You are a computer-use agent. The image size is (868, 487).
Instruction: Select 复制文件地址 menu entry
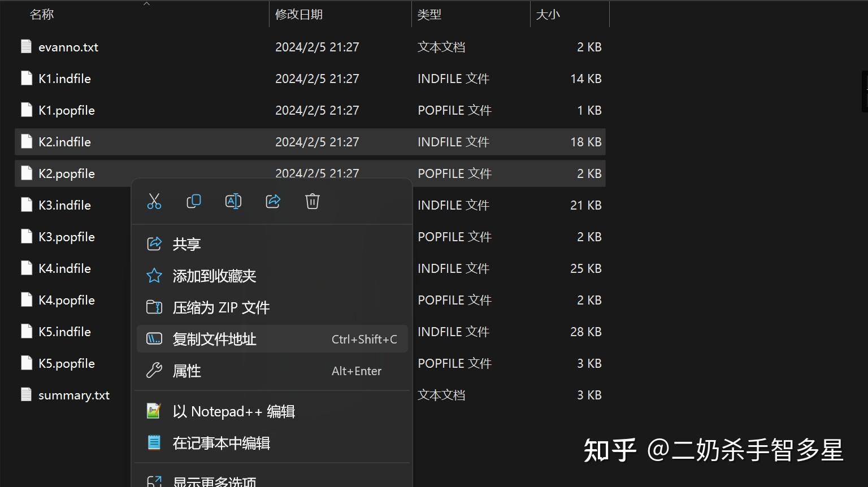(215, 338)
